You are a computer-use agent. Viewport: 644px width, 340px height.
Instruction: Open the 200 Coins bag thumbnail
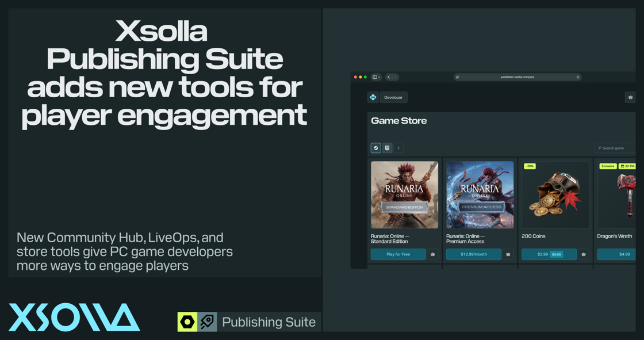[555, 195]
